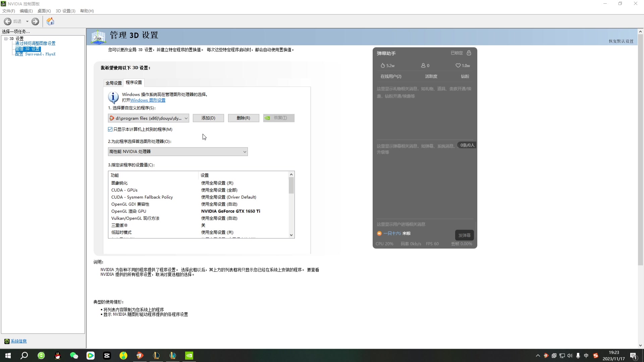Screen dimensions: 644x362
Task: Click the settings list scrollbar thumb
Action: coord(291,185)
